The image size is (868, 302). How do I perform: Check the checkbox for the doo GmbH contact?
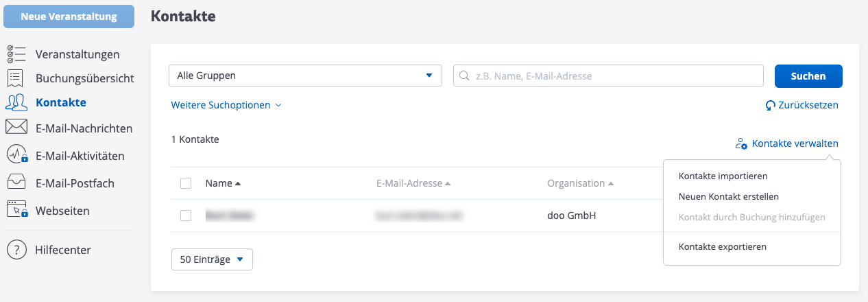(186, 216)
